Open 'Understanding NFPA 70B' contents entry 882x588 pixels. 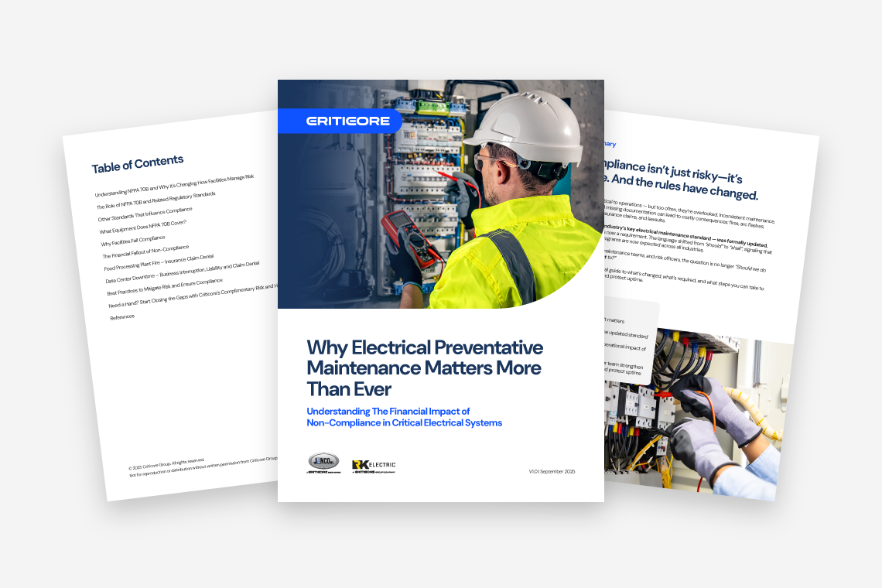[174, 186]
